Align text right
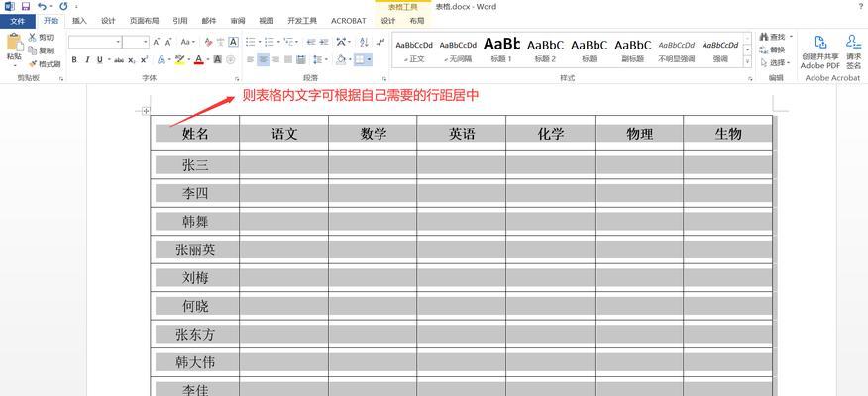The width and height of the screenshot is (868, 396). point(275,59)
